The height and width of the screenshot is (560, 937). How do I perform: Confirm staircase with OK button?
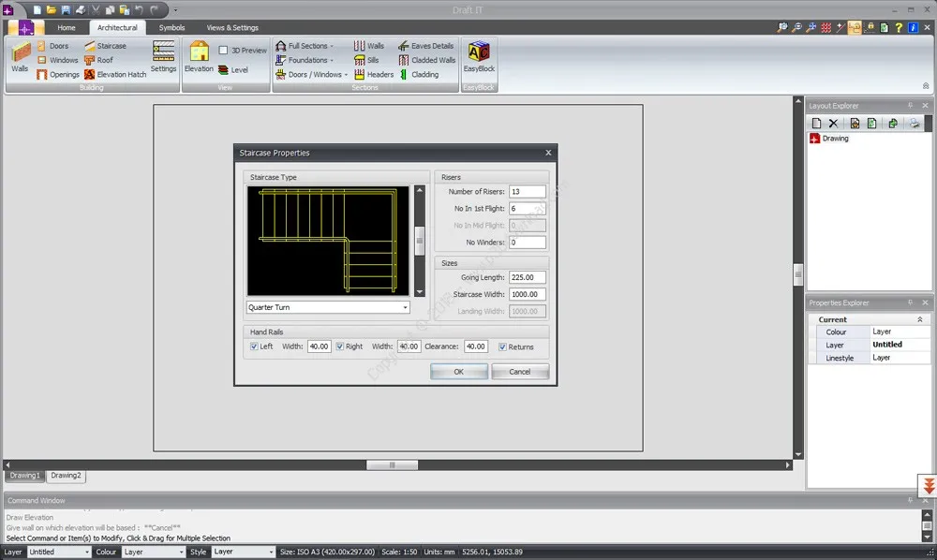tap(458, 372)
